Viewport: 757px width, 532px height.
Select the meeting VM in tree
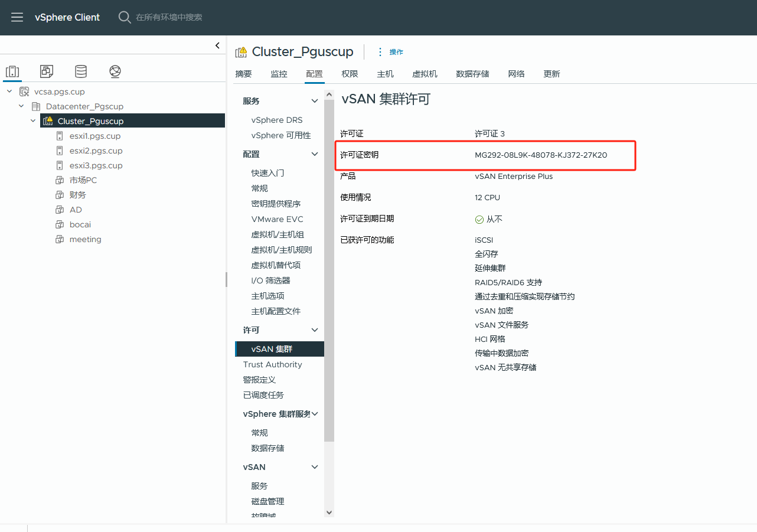click(86, 239)
